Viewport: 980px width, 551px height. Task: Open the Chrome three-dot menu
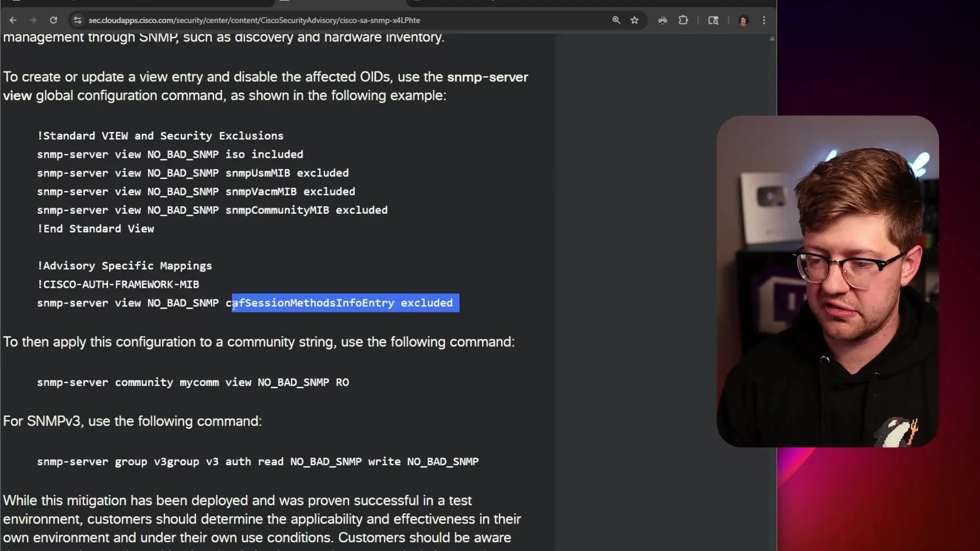pyautogui.click(x=764, y=20)
